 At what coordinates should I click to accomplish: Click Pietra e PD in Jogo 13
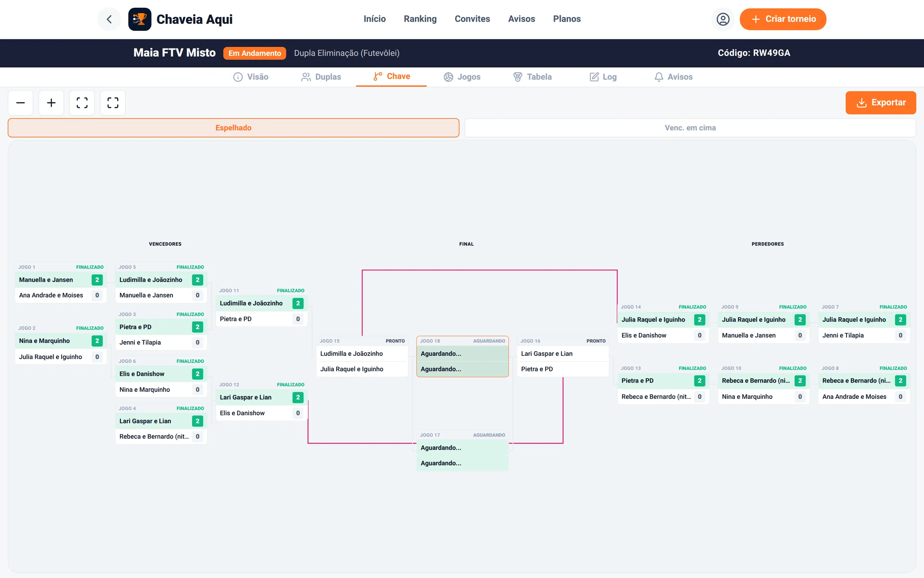663,381
